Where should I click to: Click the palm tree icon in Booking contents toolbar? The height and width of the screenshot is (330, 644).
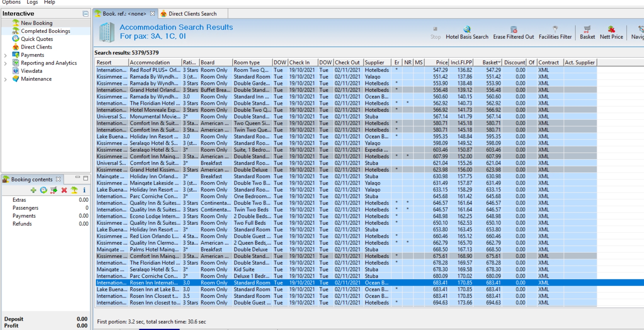tap(74, 190)
